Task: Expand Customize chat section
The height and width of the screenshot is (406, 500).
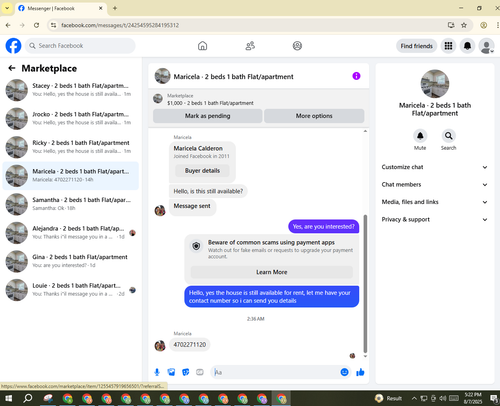Action: [434, 167]
